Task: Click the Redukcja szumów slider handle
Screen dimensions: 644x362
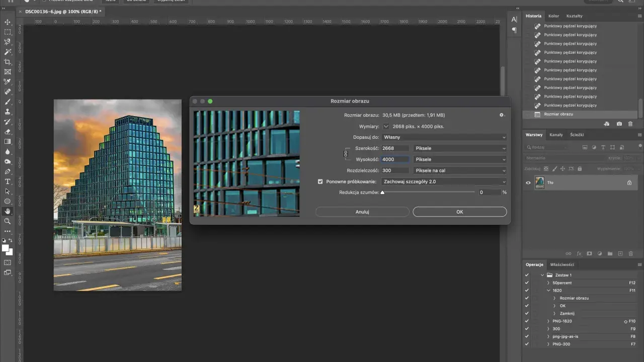Action: pos(382,192)
